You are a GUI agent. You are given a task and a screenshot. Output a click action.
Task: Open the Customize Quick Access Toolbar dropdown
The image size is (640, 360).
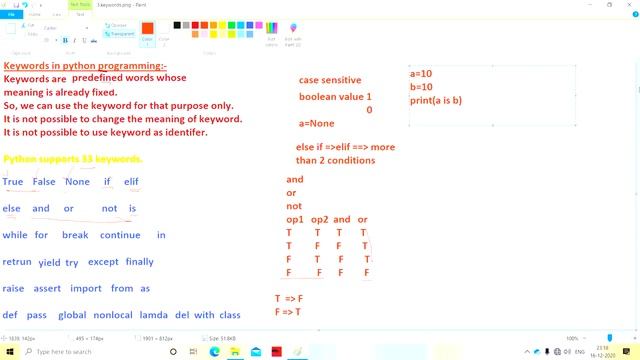click(41, 5)
